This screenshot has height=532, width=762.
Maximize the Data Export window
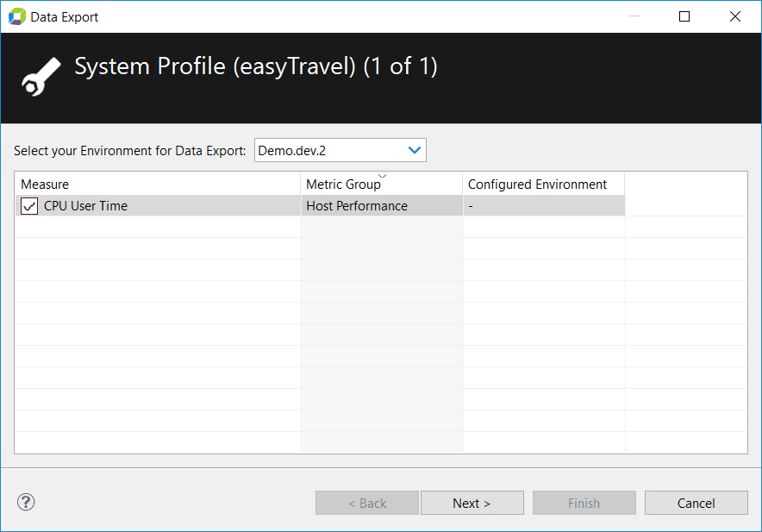[684, 16]
